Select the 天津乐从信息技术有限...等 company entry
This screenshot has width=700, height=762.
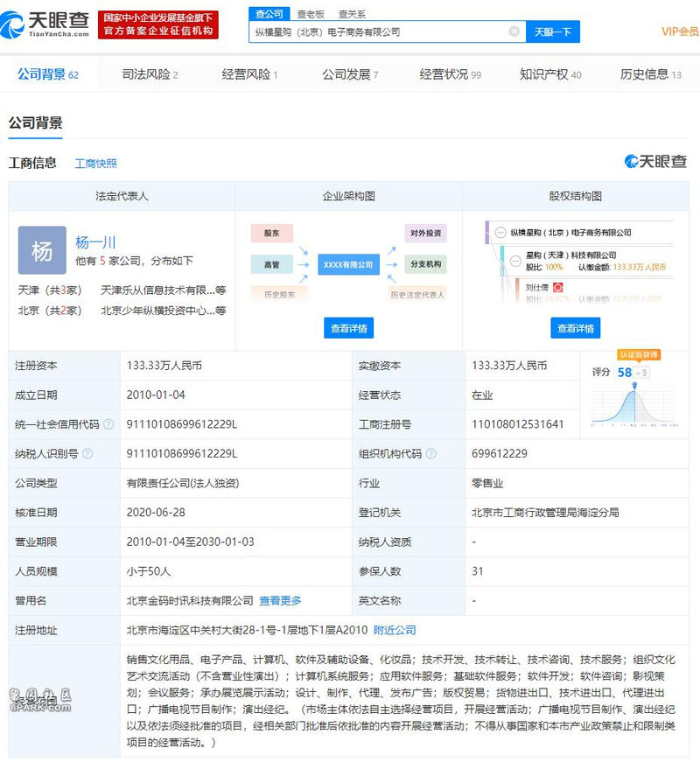tap(164, 290)
